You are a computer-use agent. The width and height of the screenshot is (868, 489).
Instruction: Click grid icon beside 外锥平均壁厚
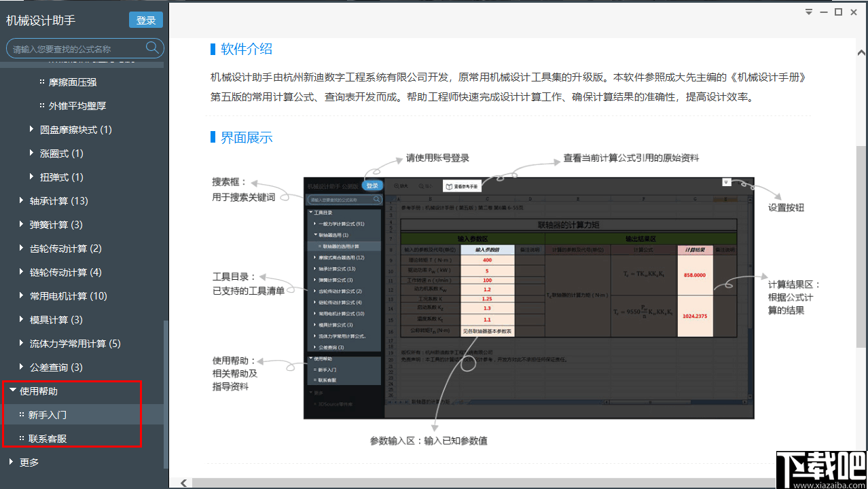[42, 106]
